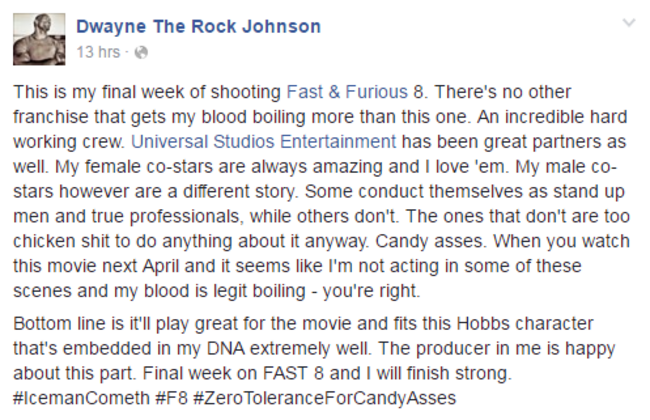Click the Candy asses sentence in post

431,241
